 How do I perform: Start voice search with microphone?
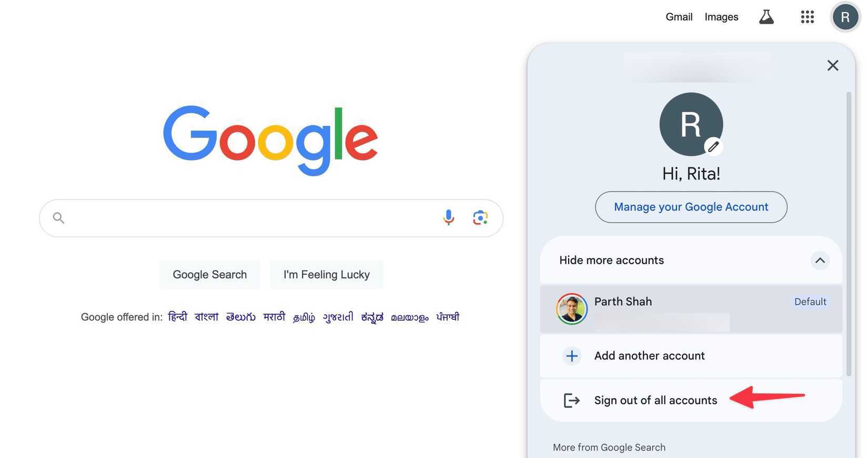tap(448, 217)
